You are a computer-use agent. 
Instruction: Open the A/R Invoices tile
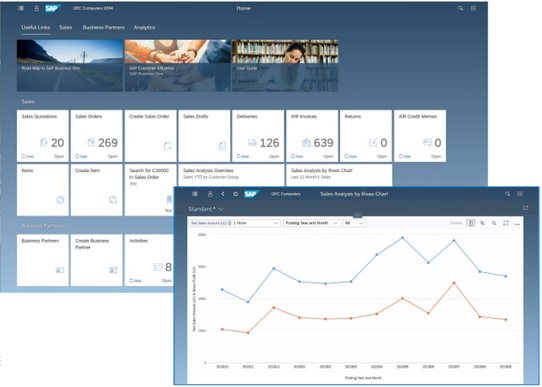(x=312, y=136)
